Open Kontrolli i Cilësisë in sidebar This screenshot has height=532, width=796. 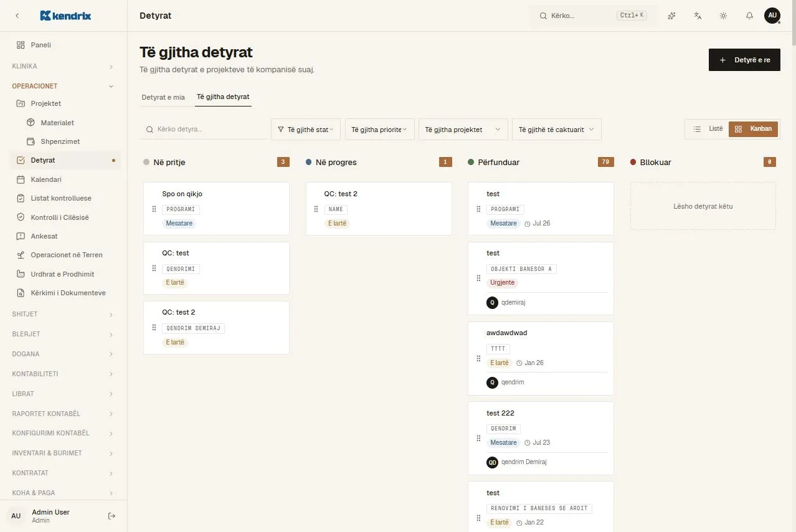click(x=64, y=217)
